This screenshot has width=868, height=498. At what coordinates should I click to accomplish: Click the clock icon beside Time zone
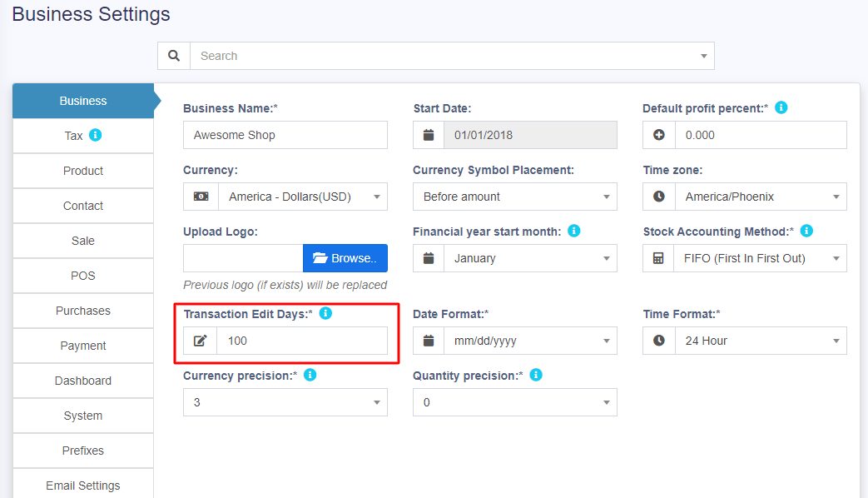coord(657,197)
